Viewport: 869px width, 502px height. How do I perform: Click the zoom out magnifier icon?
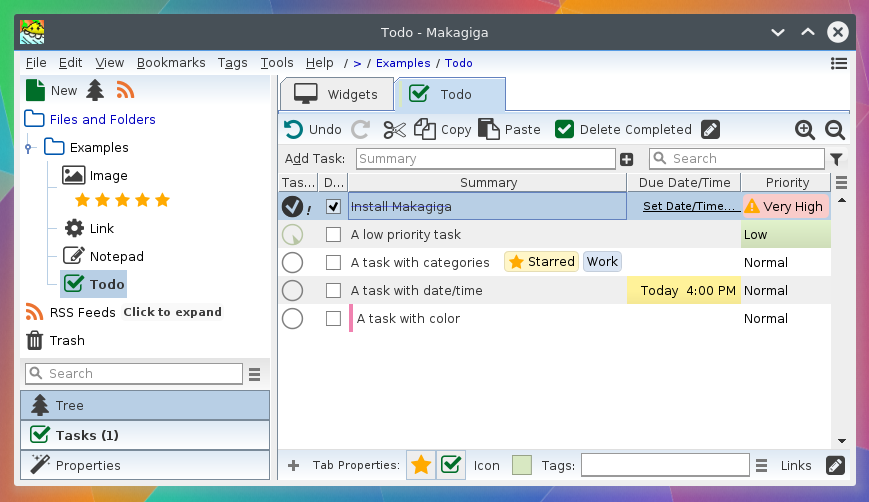tap(835, 130)
